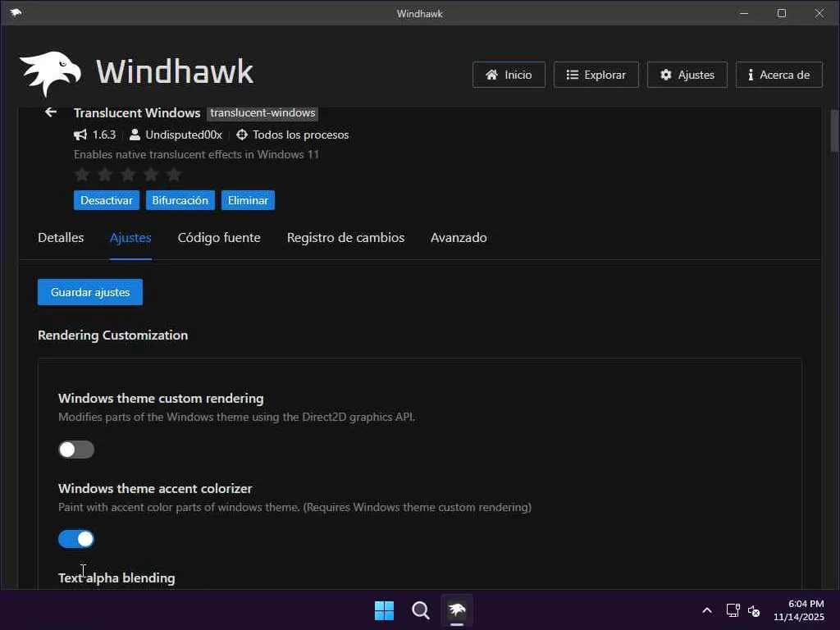
Task: Enable Windows theme custom rendering toggle
Action: coord(76,450)
